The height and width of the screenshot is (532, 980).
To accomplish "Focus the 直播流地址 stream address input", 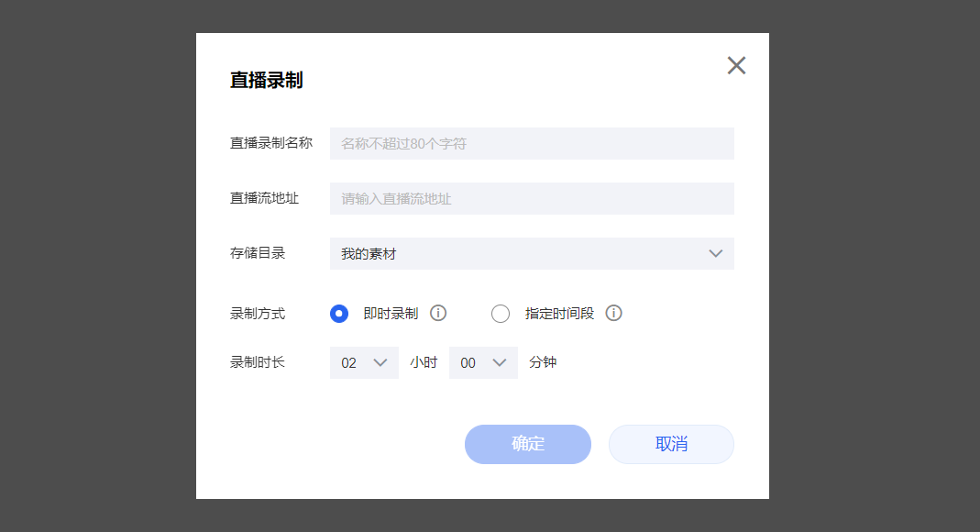I will pos(532,199).
